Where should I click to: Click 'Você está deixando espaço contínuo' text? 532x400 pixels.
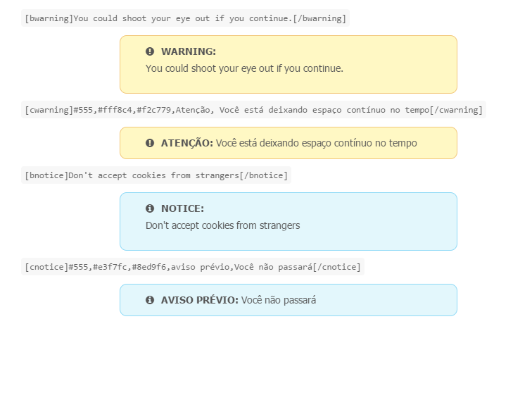(316, 143)
